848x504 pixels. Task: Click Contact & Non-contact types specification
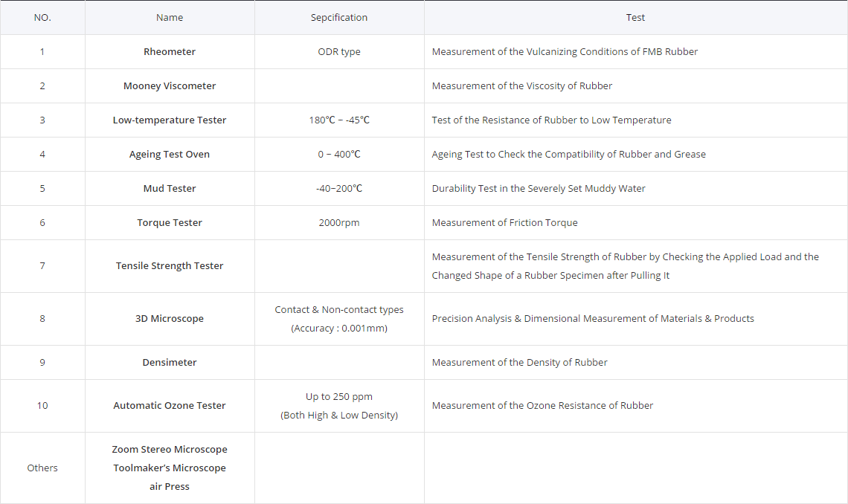(339, 319)
